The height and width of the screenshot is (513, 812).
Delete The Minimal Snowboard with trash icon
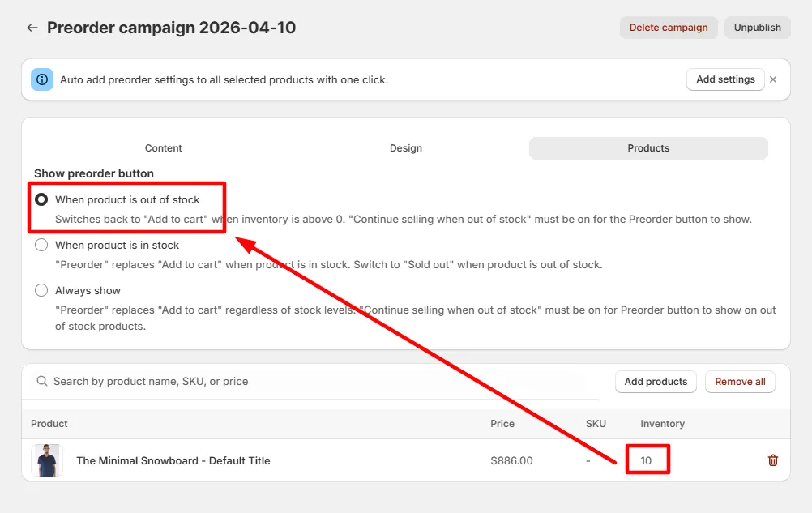(x=772, y=460)
